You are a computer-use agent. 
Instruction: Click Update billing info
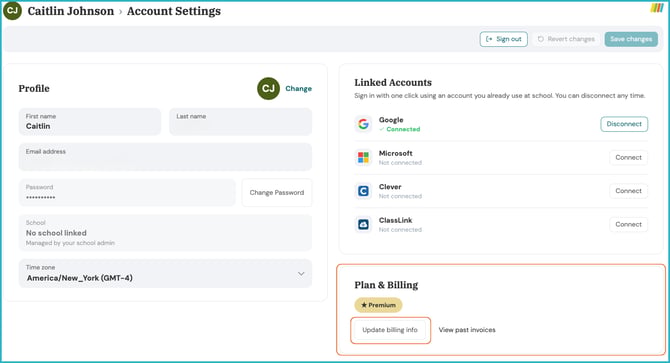[x=390, y=330]
